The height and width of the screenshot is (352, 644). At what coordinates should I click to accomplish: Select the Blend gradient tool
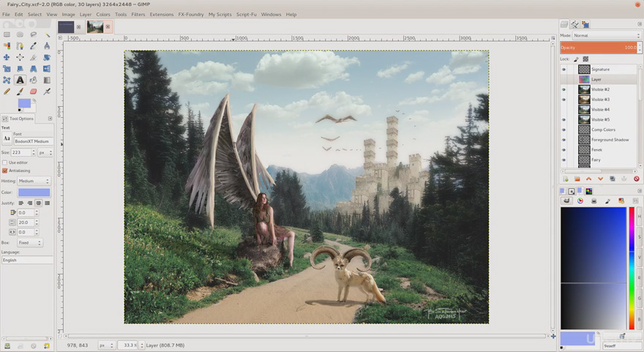pyautogui.click(x=47, y=80)
